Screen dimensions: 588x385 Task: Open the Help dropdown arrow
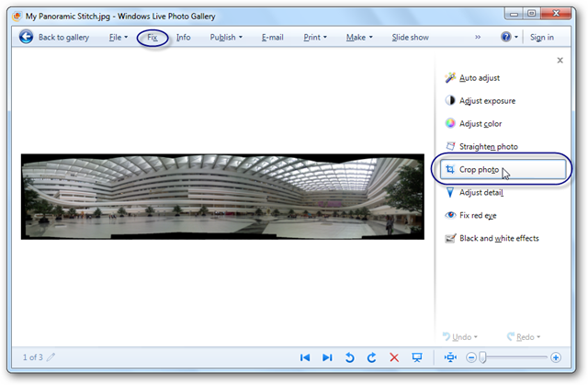[x=516, y=37]
